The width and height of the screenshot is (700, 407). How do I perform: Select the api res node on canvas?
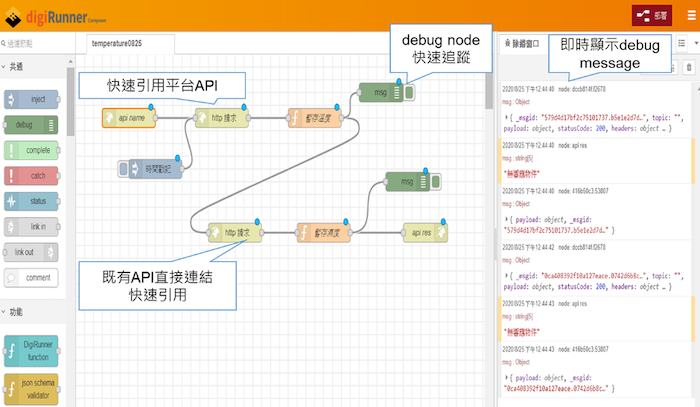[x=425, y=233]
